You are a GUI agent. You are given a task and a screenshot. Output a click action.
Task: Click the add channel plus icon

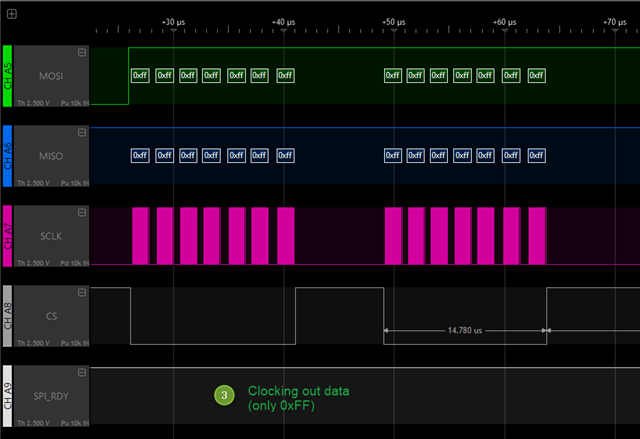tap(12, 14)
